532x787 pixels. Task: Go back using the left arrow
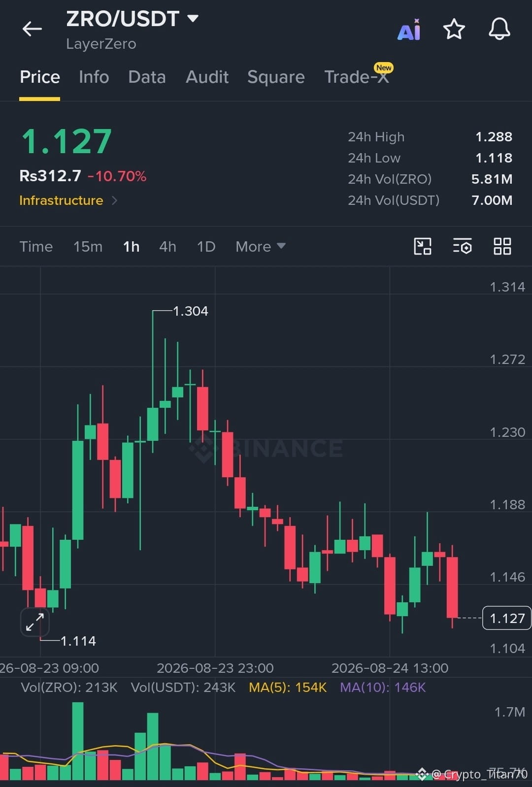[32, 29]
